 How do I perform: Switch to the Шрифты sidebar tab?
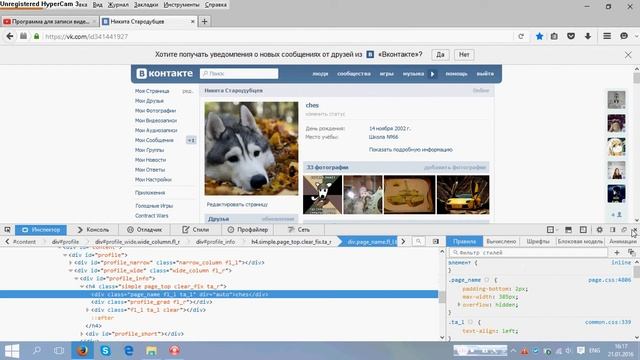tap(538, 242)
